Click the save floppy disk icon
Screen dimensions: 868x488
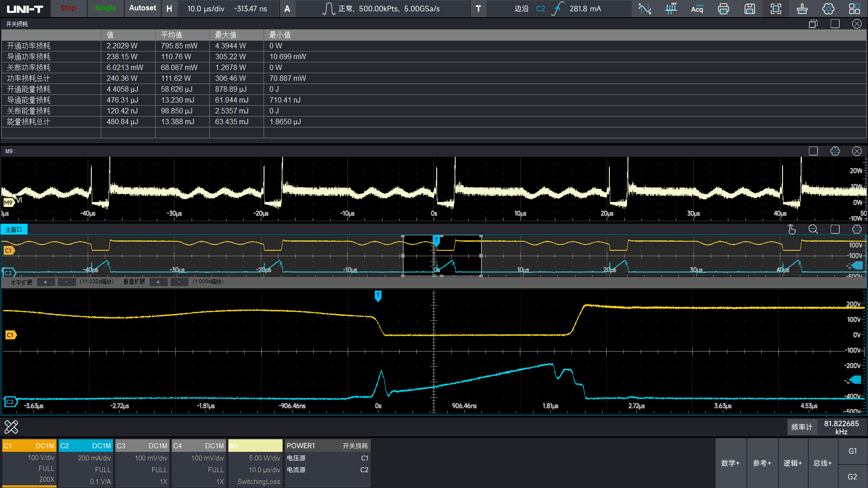point(750,9)
